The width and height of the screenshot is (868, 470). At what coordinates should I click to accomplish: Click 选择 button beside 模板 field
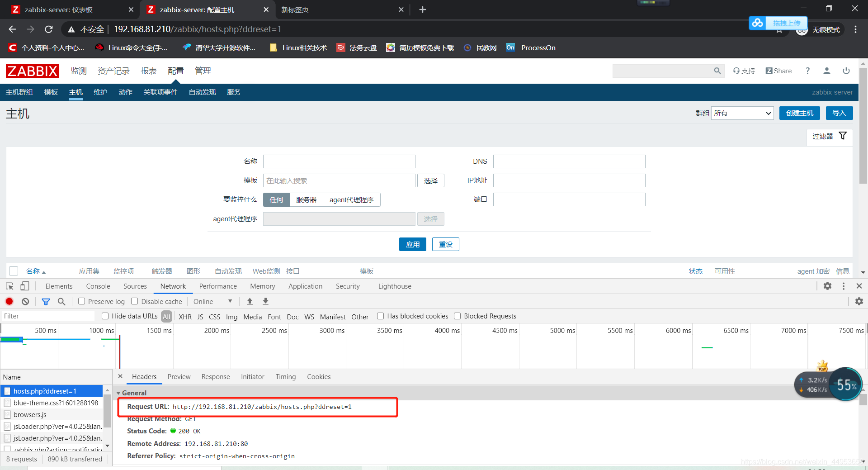click(430, 180)
